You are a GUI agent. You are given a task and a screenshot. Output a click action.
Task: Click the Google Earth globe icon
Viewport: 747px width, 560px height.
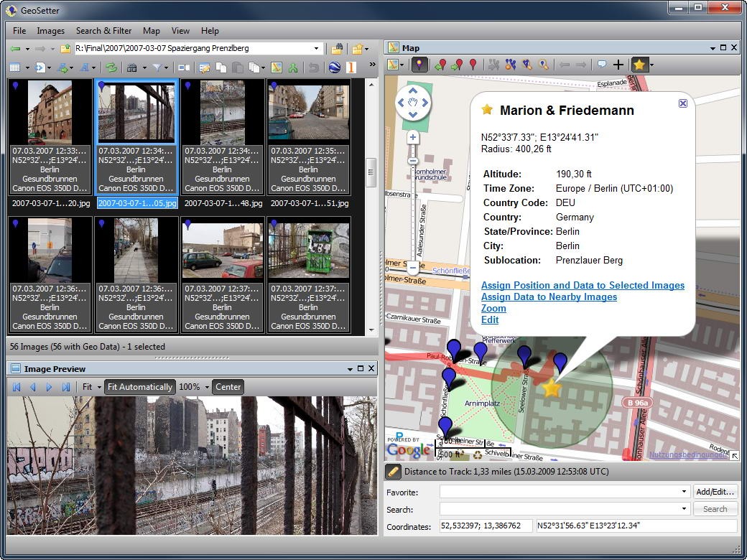[x=335, y=67]
